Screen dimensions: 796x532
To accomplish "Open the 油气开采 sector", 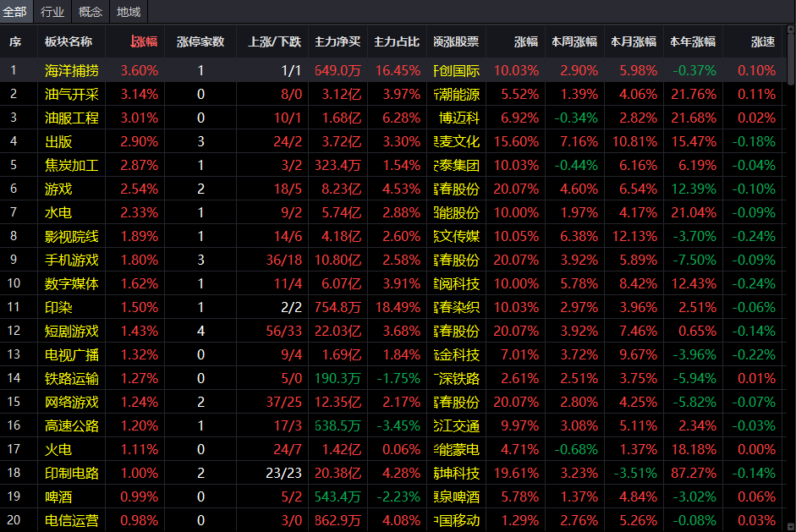I will pyautogui.click(x=72, y=95).
